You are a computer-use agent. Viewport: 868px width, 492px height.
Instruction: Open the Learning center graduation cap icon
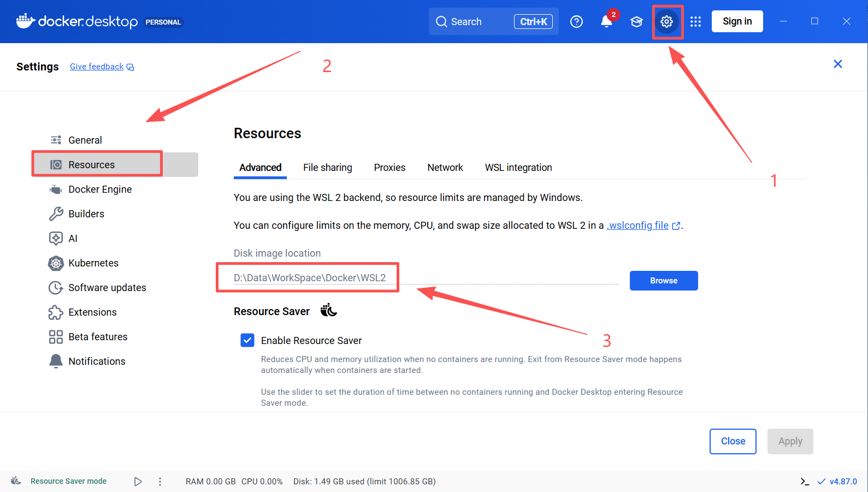point(636,21)
